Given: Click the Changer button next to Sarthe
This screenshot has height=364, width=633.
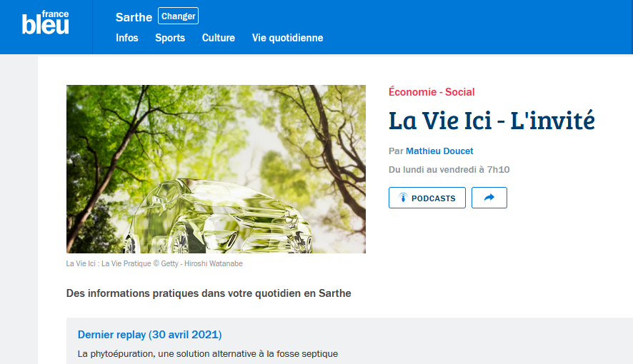Looking at the screenshot, I should pyautogui.click(x=178, y=16).
